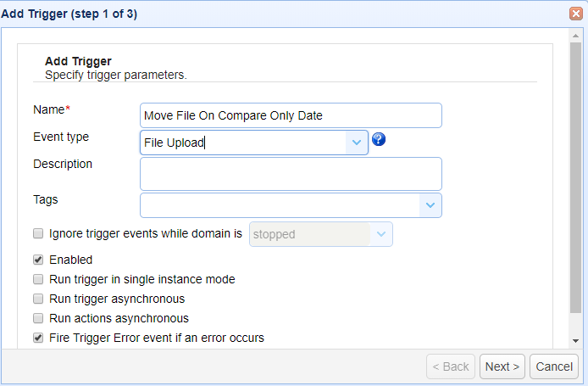The image size is (588, 386).
Task: Click the Name text field
Action: click(291, 115)
